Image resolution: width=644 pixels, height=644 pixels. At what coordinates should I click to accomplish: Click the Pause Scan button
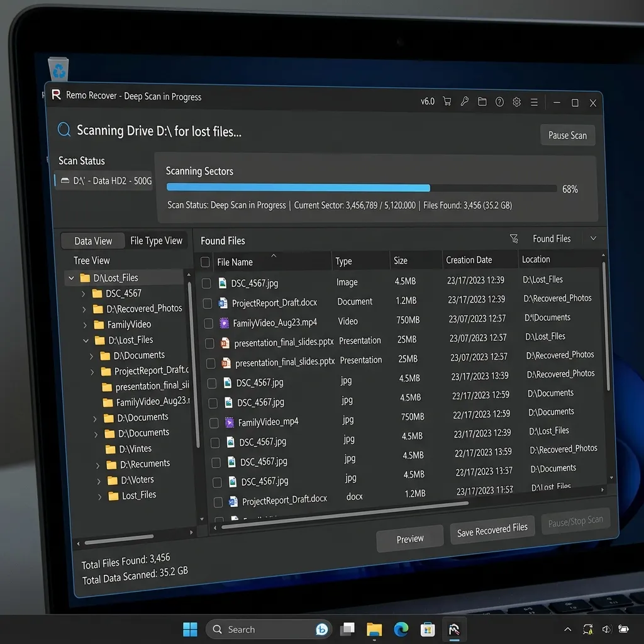[568, 135]
